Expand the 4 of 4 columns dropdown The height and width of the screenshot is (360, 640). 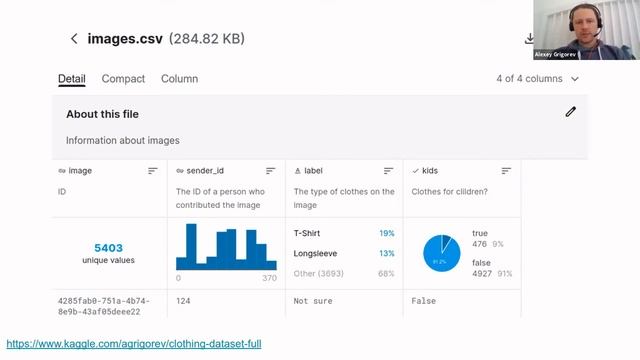click(538, 79)
